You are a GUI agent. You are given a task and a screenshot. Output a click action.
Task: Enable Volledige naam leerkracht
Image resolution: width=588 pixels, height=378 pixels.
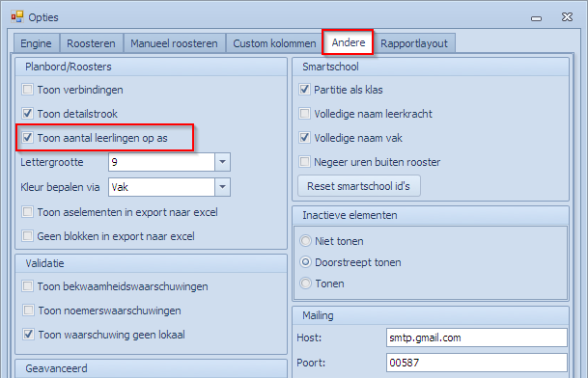pyautogui.click(x=304, y=114)
